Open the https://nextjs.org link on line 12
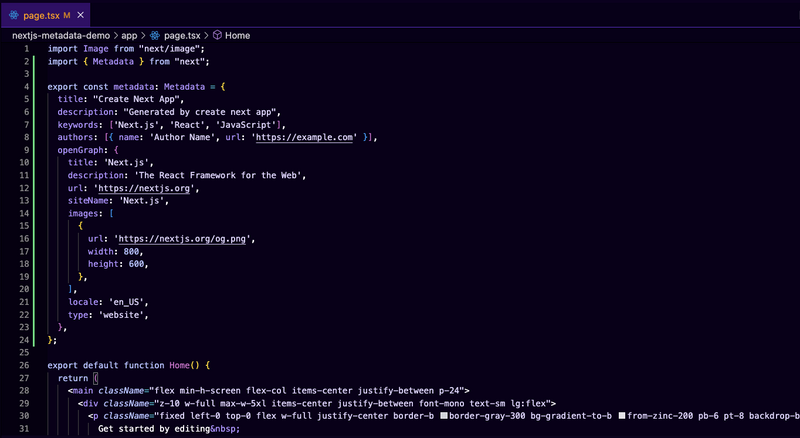Viewport: 800px width, 438px height. click(x=144, y=188)
